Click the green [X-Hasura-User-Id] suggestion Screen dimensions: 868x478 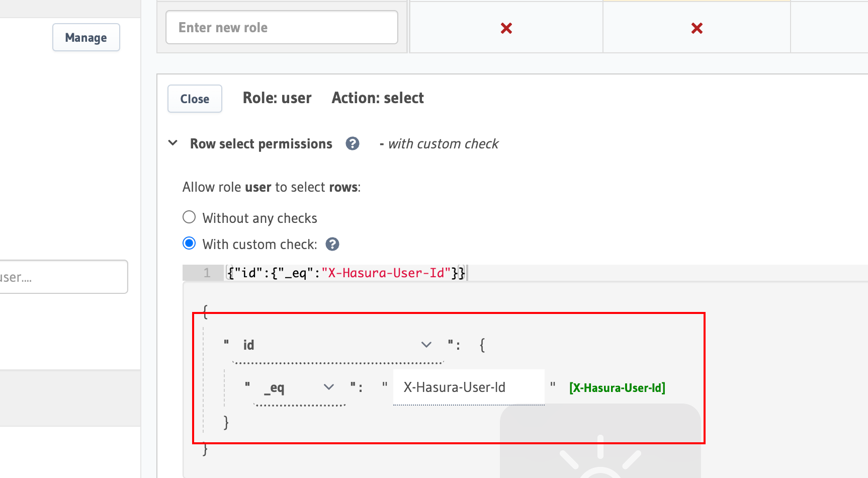click(x=617, y=388)
